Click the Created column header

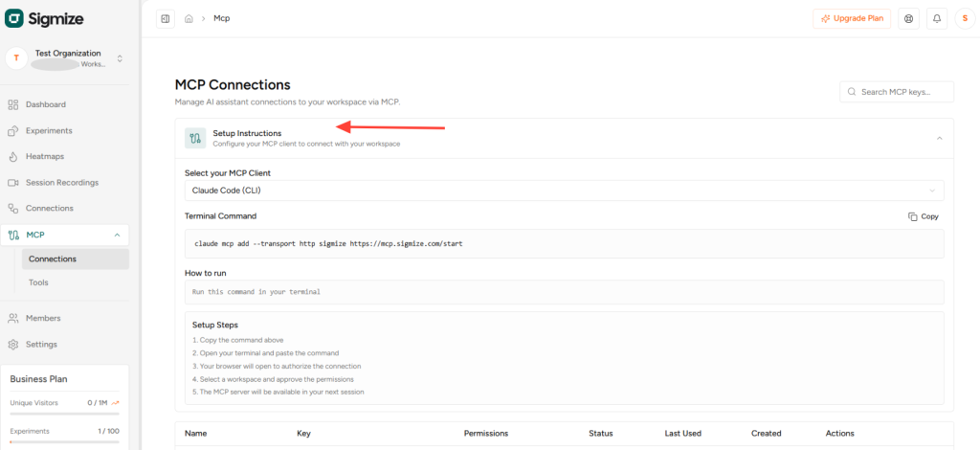[x=767, y=433]
